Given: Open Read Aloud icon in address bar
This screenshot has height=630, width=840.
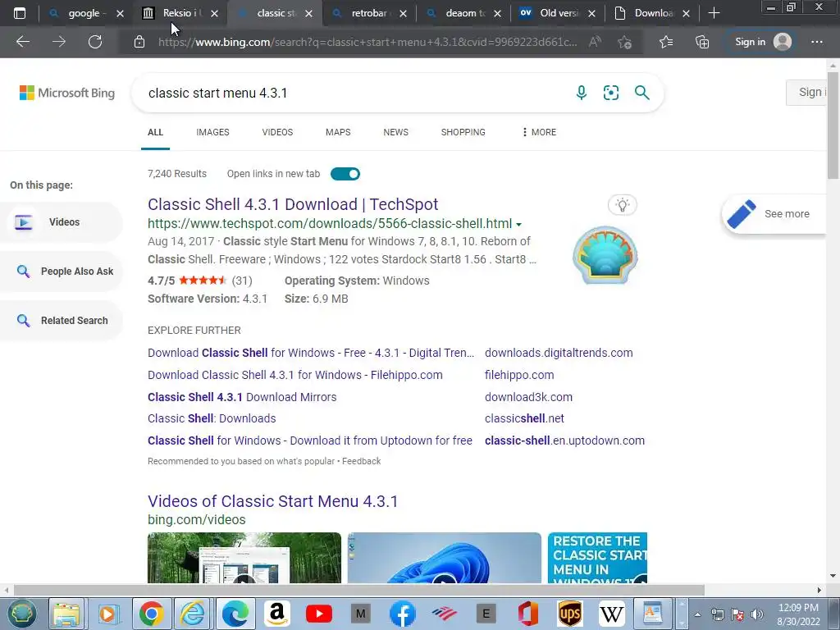Looking at the screenshot, I should coord(595,42).
